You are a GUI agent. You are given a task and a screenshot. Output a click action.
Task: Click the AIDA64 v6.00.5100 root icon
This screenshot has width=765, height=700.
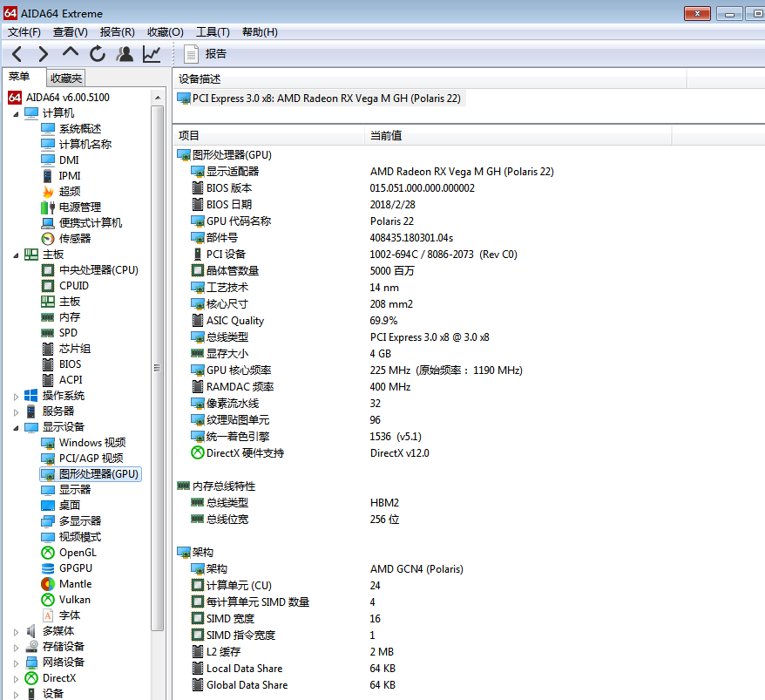point(15,98)
